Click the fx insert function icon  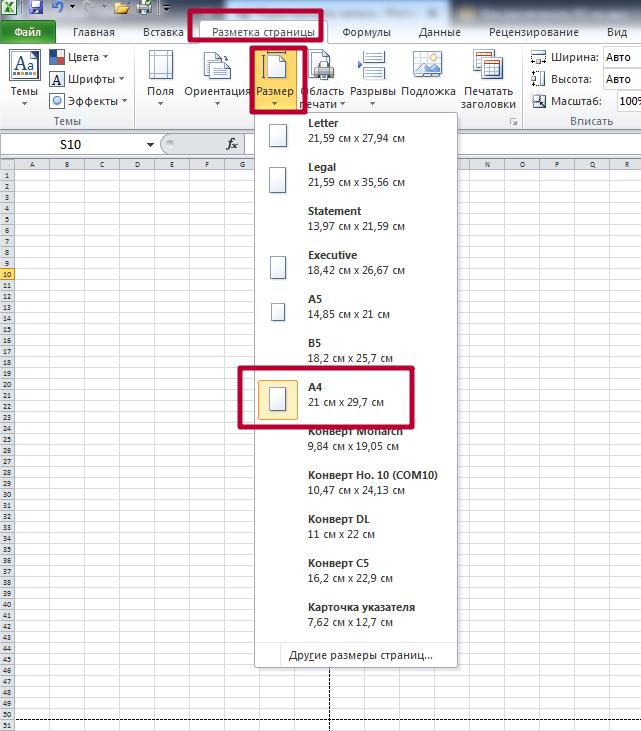[x=232, y=144]
